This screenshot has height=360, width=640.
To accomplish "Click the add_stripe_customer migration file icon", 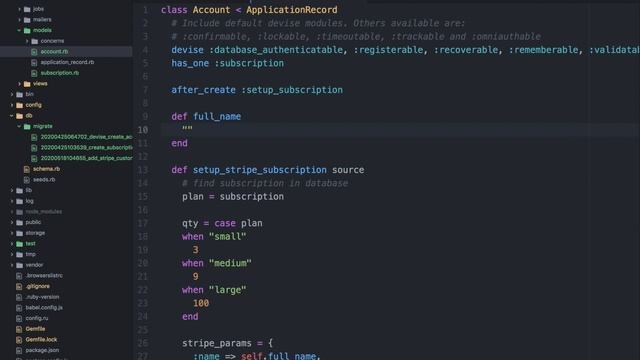I will 34,158.
